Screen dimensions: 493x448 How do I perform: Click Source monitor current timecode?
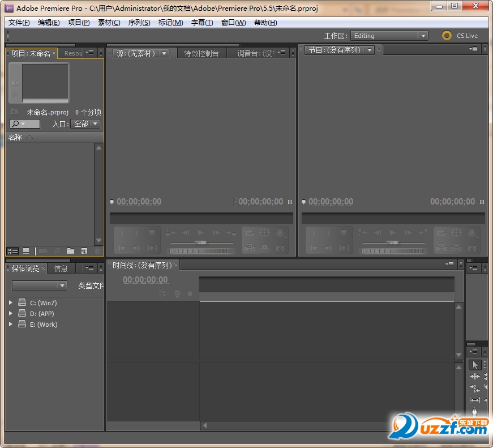(x=139, y=202)
